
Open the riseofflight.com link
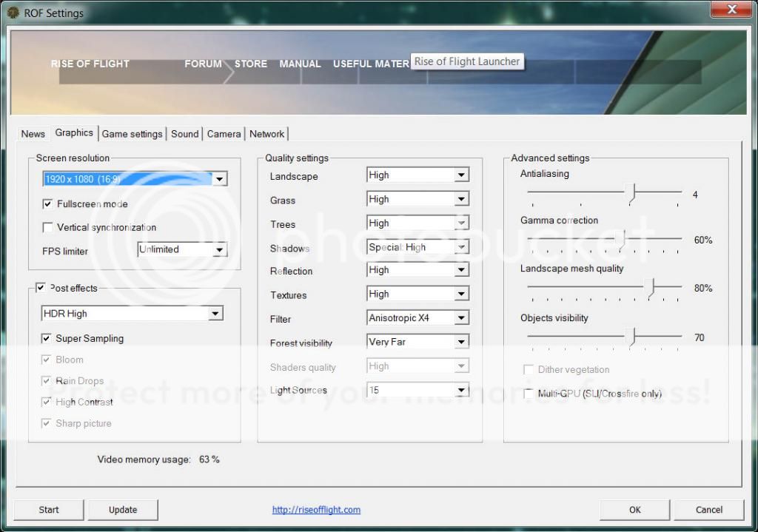pyautogui.click(x=316, y=510)
